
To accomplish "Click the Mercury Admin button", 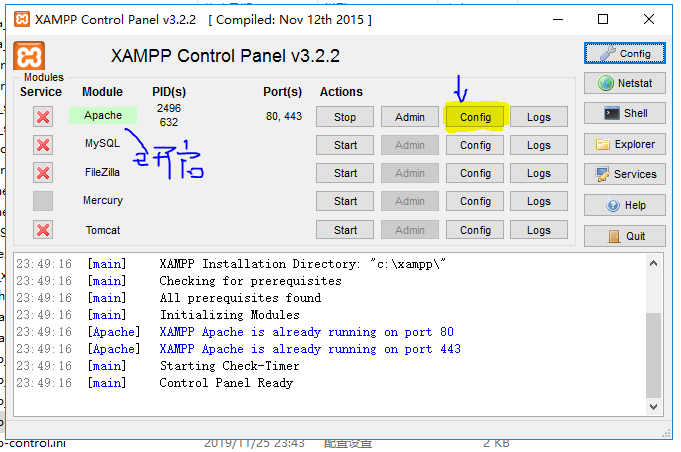I will point(410,201).
